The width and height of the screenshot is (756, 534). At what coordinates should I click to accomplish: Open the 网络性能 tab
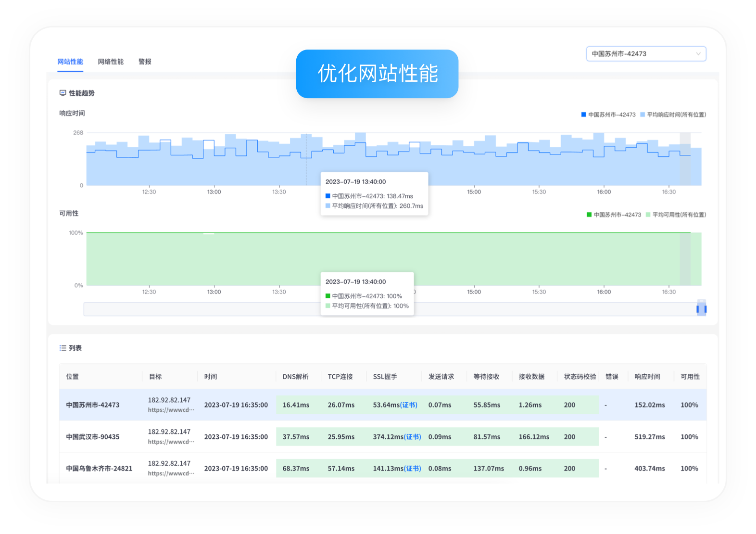pyautogui.click(x=111, y=62)
